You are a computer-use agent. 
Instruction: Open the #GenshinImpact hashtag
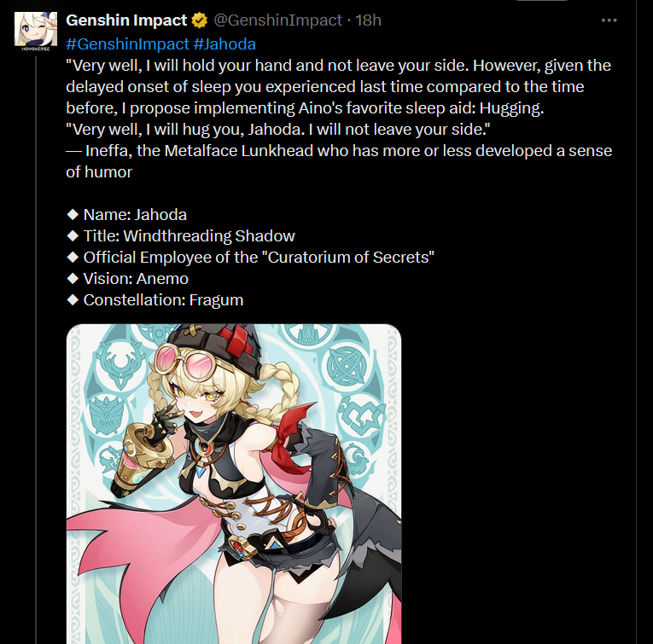pyautogui.click(x=127, y=44)
